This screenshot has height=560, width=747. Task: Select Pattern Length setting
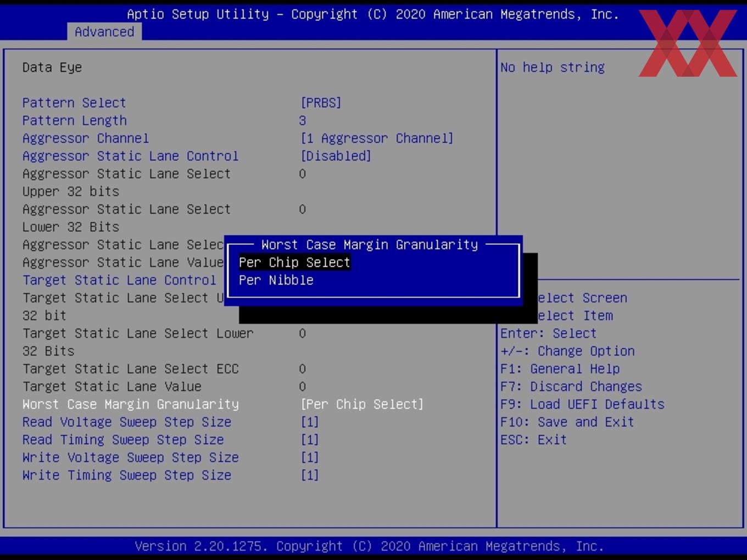[74, 120]
